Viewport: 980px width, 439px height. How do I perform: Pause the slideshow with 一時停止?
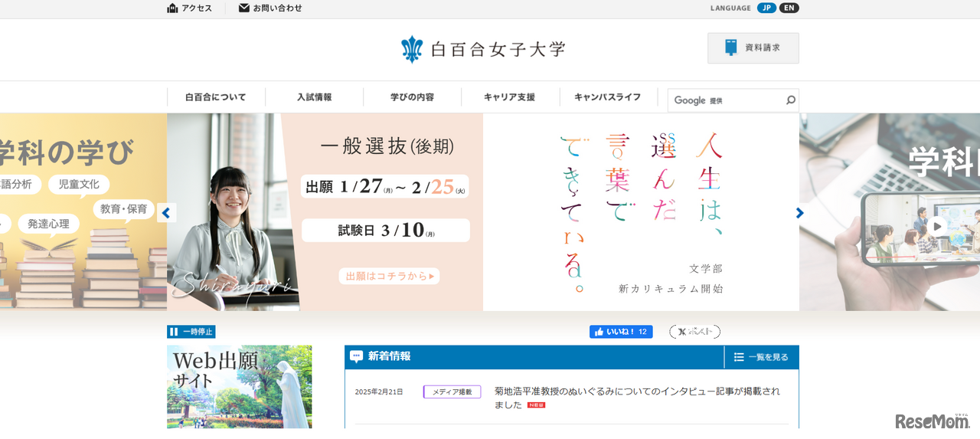tap(191, 332)
